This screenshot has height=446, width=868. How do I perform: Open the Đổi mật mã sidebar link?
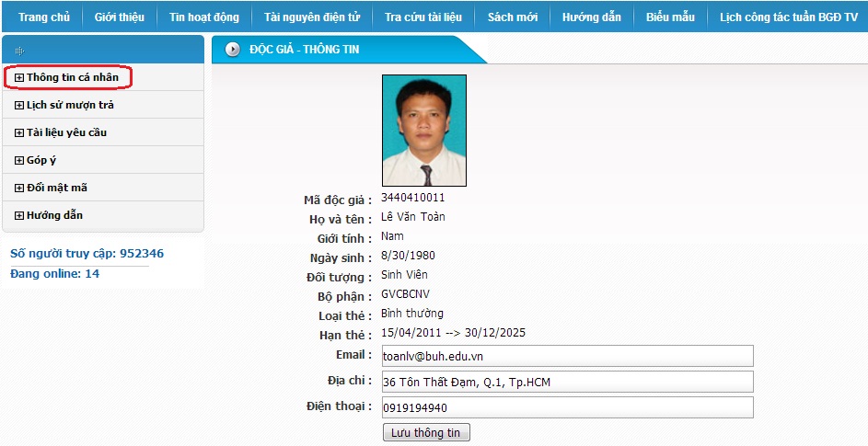(x=57, y=189)
